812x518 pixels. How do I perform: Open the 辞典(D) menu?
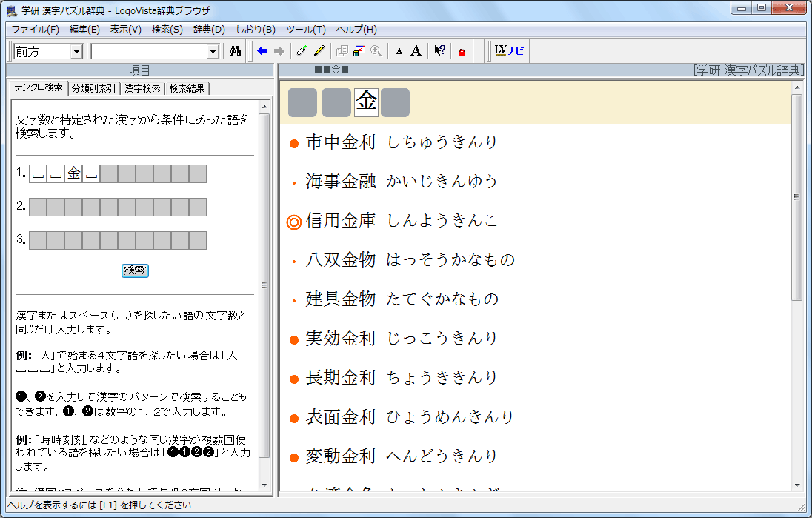pos(209,30)
